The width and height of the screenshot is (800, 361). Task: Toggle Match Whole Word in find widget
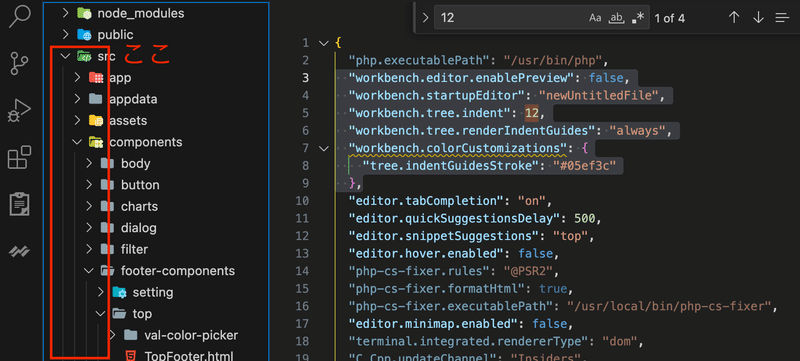617,18
